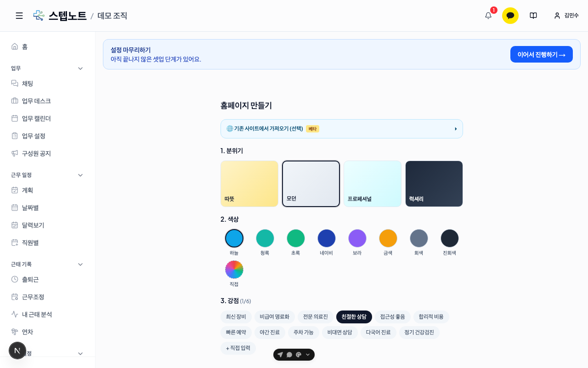
Task: Open the notifications bell
Action: tap(488, 16)
